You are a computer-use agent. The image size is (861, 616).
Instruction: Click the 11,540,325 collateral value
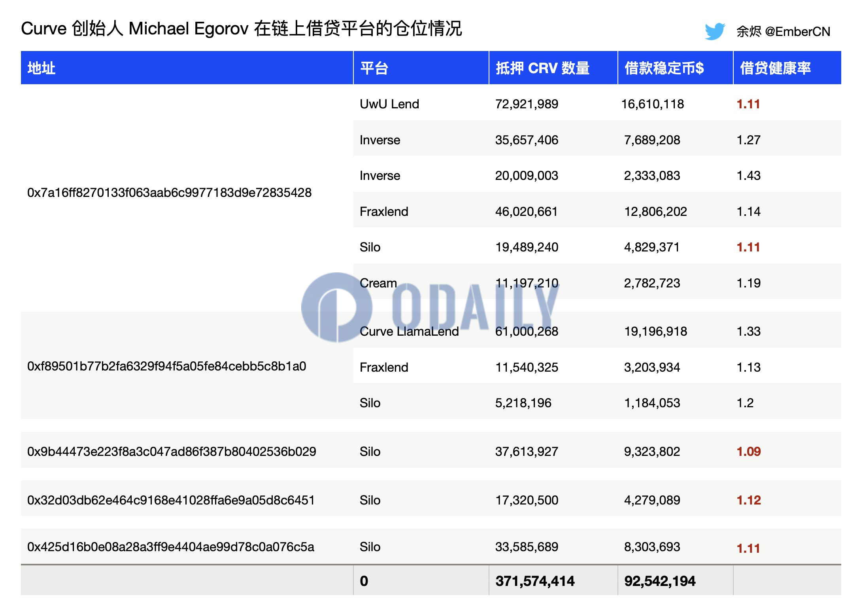click(527, 367)
